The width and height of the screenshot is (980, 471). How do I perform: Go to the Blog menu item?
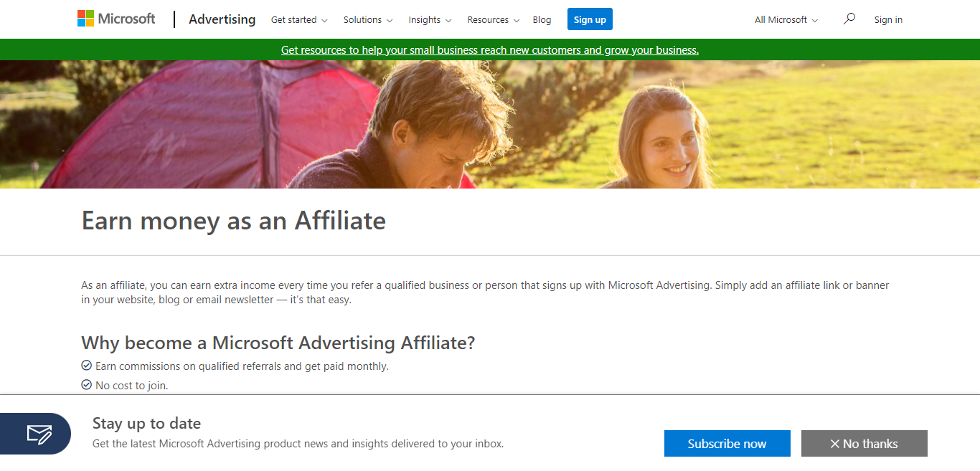click(542, 20)
